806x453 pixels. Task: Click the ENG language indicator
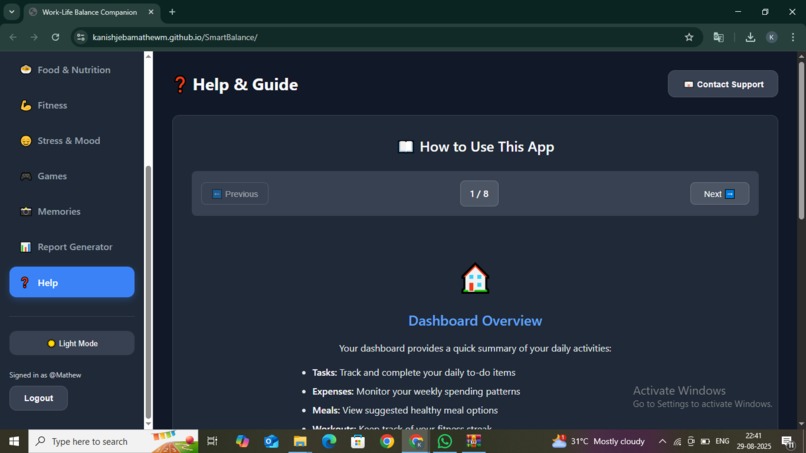[x=722, y=441]
